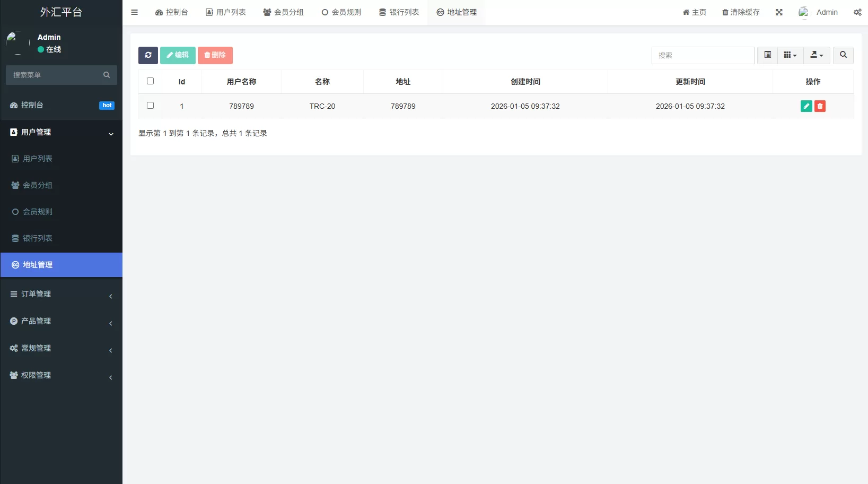Toggle fullscreen mode from the top bar

tap(778, 12)
